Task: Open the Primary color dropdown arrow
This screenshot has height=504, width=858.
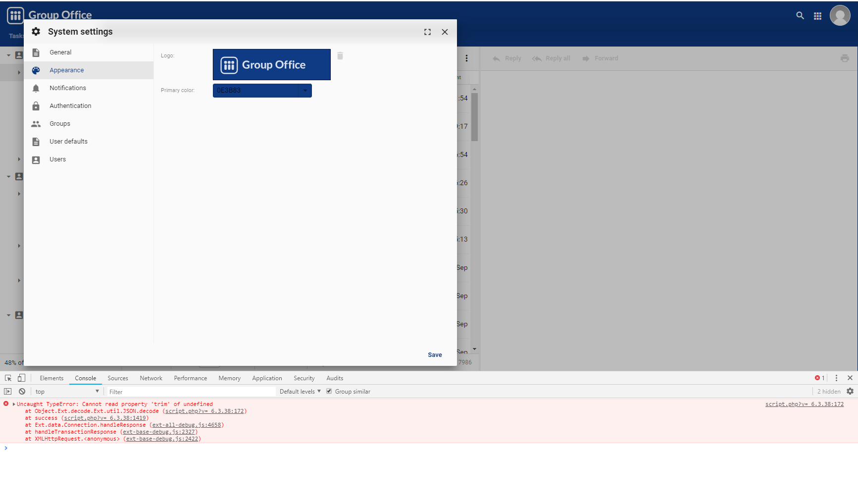Action: click(304, 91)
